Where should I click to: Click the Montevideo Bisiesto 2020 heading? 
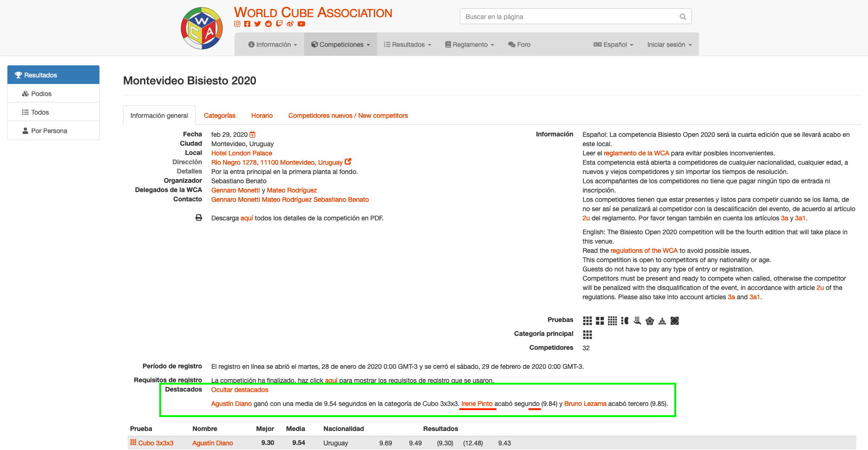point(189,81)
